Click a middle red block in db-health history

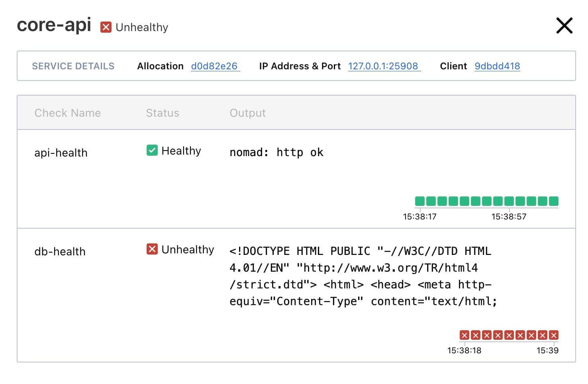coord(509,335)
